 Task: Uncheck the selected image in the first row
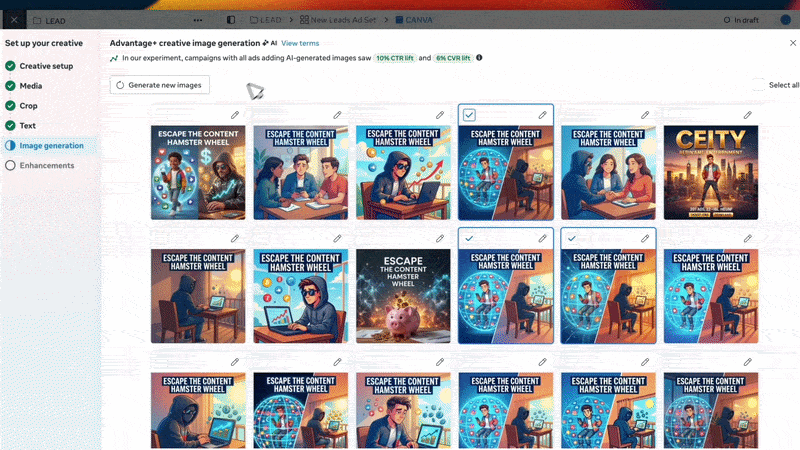point(470,115)
